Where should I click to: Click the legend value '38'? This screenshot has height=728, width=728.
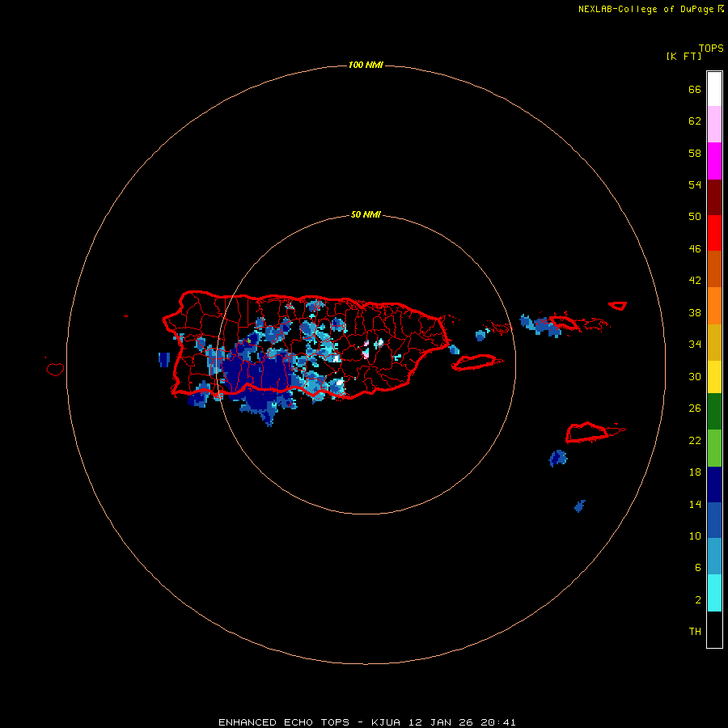tap(695, 313)
